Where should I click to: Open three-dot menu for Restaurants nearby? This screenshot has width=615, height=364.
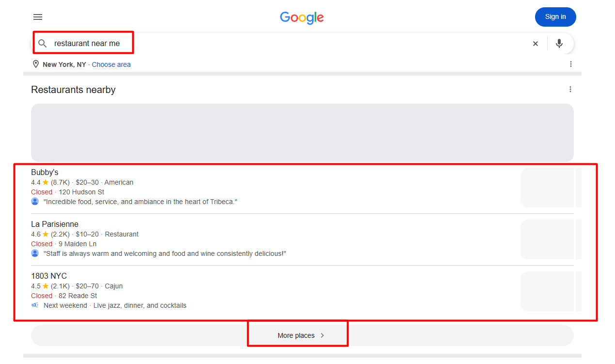tap(570, 89)
